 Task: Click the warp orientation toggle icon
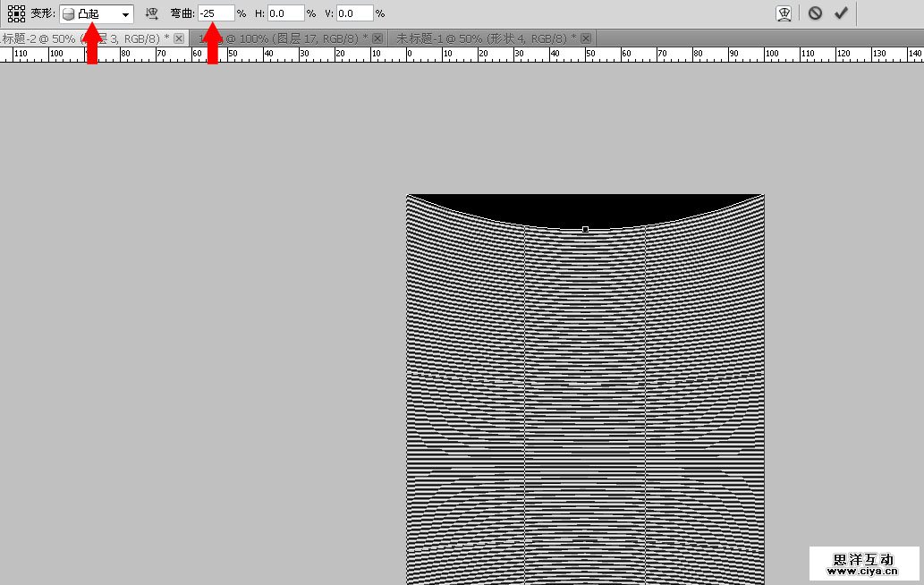click(x=152, y=13)
